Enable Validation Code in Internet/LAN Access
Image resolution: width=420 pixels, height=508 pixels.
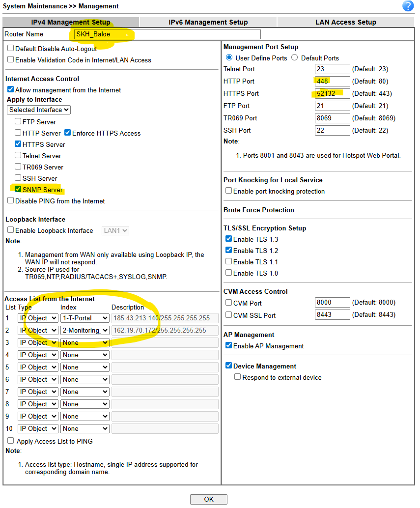click(x=11, y=59)
